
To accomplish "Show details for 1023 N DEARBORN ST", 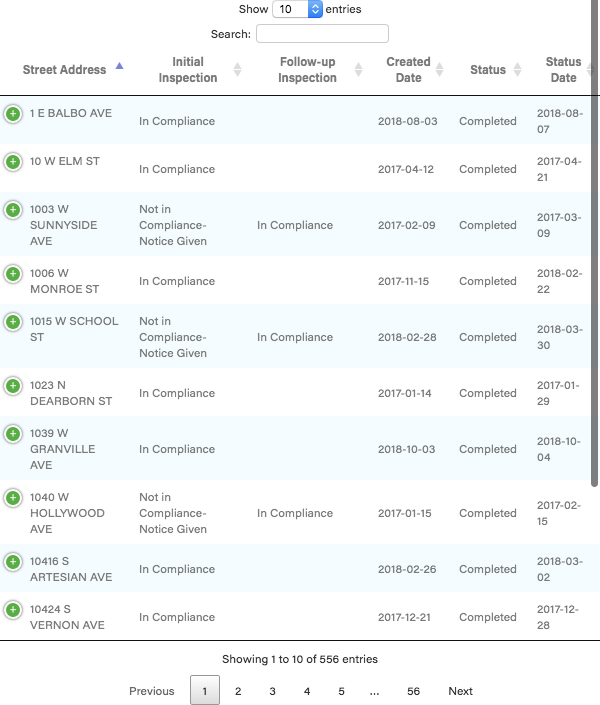I will 13,386.
